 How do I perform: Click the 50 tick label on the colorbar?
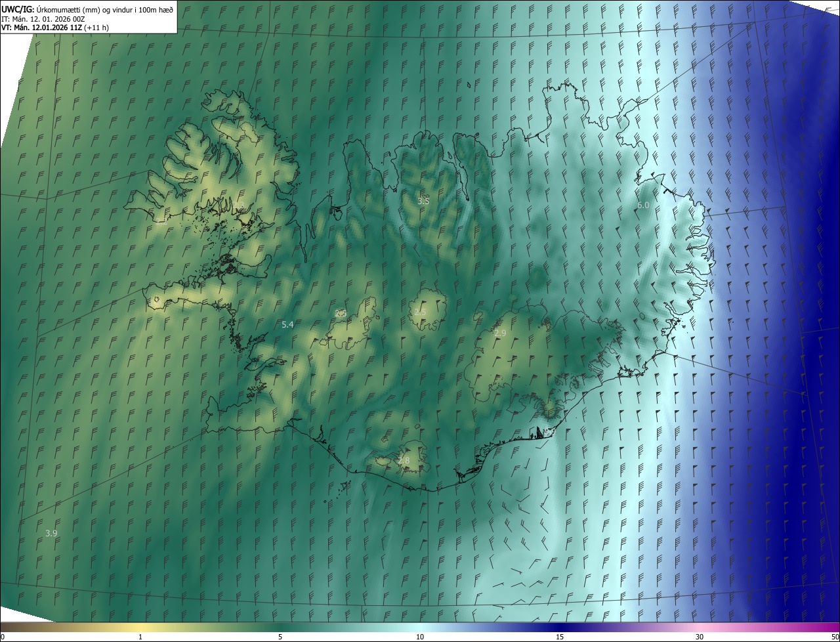(835, 637)
